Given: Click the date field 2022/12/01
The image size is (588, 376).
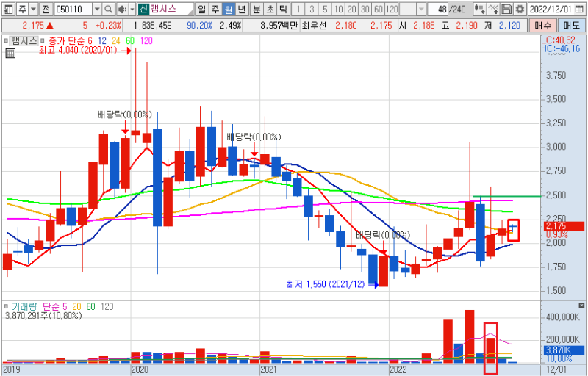Looking at the screenshot, I should pyautogui.click(x=551, y=9).
